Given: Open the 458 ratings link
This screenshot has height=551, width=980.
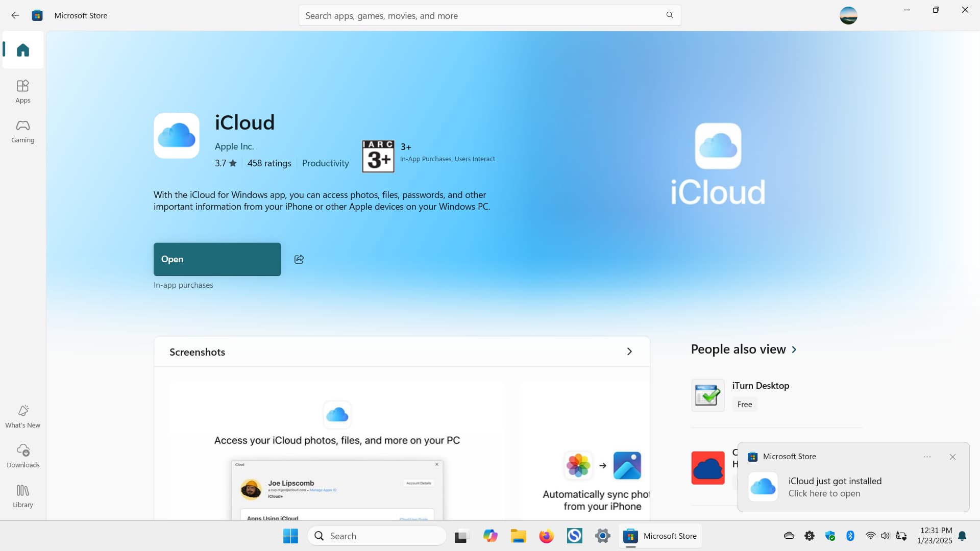Looking at the screenshot, I should (x=269, y=163).
